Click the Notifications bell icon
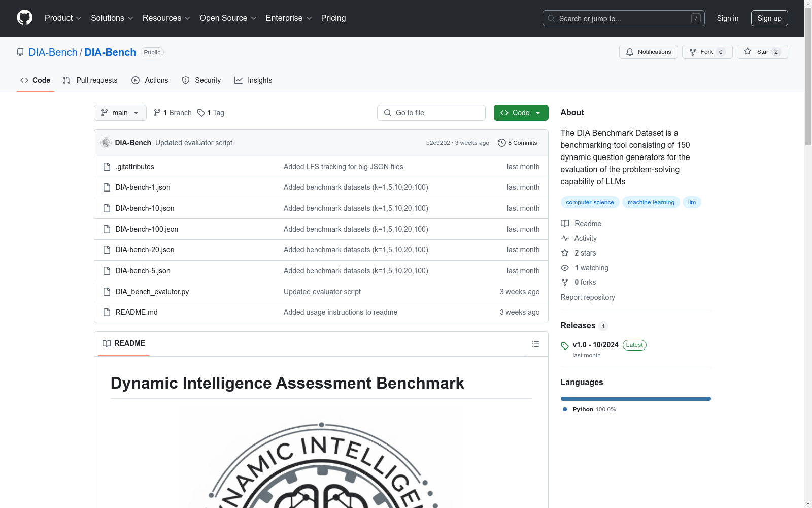 point(630,52)
